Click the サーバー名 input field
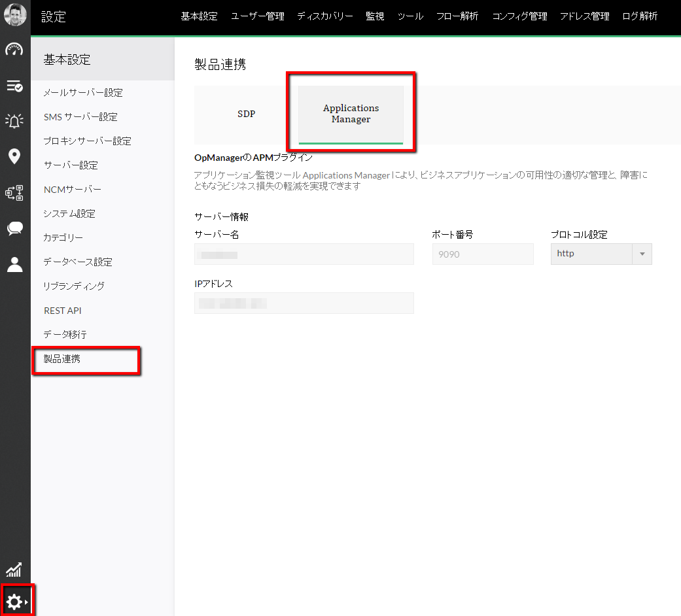This screenshot has width=681, height=616. coord(304,254)
